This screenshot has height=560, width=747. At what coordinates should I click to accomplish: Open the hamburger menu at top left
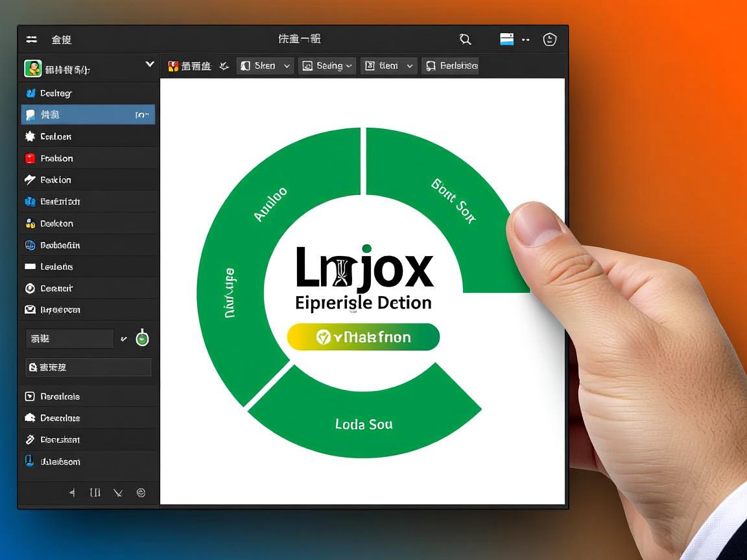pyautogui.click(x=31, y=39)
